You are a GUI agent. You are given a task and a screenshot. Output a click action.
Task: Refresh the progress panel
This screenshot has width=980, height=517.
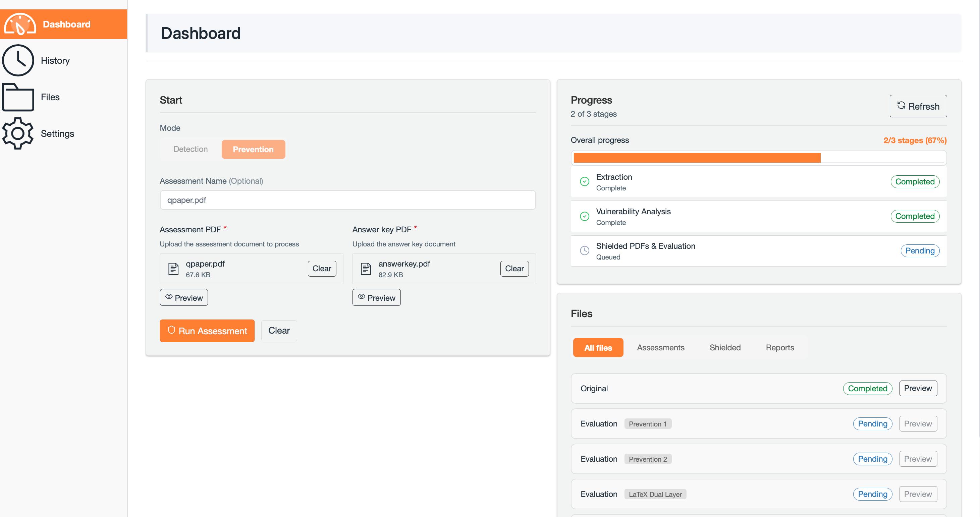[x=918, y=106]
